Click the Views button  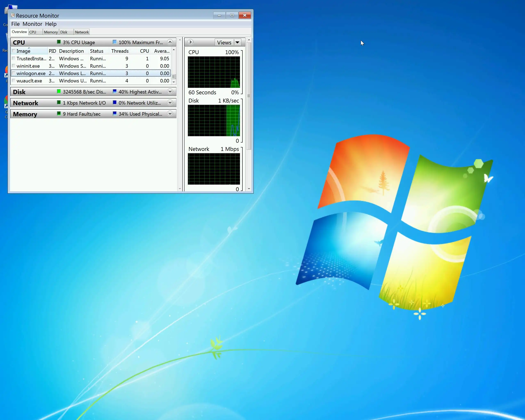[224, 42]
